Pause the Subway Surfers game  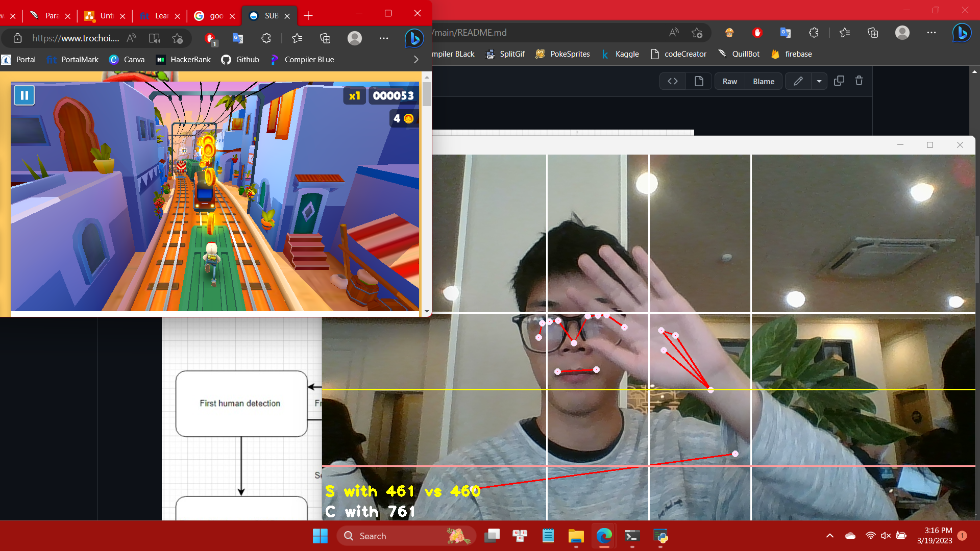coord(24,95)
